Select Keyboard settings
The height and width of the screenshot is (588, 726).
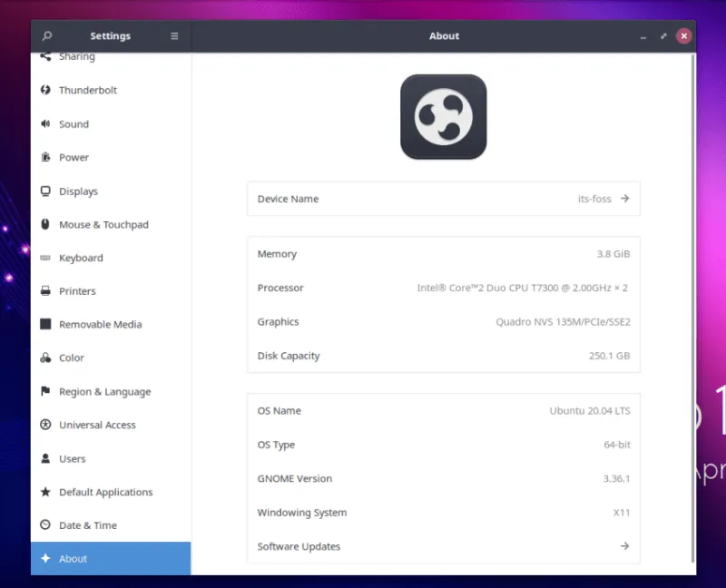pyautogui.click(x=111, y=258)
